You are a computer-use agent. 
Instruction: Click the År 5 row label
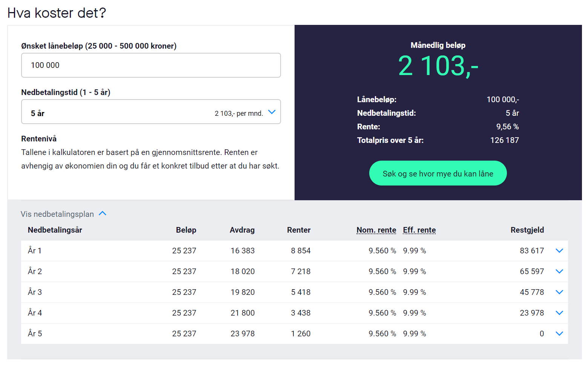35,334
